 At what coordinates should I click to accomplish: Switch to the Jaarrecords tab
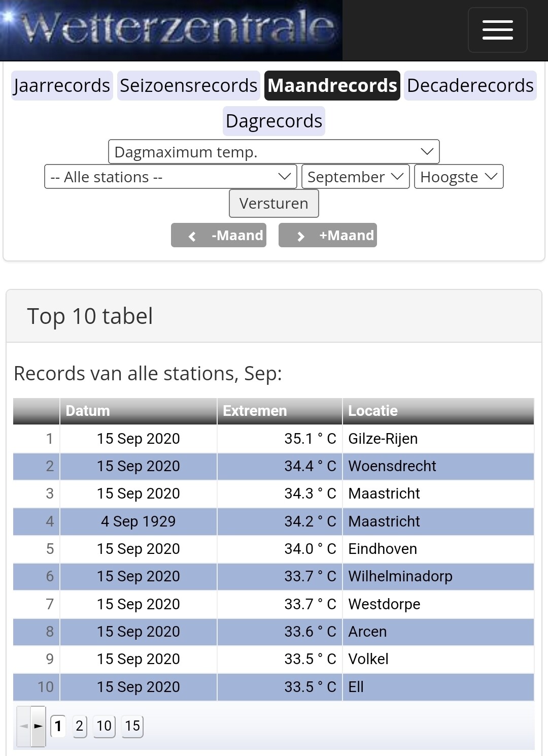[x=62, y=85]
